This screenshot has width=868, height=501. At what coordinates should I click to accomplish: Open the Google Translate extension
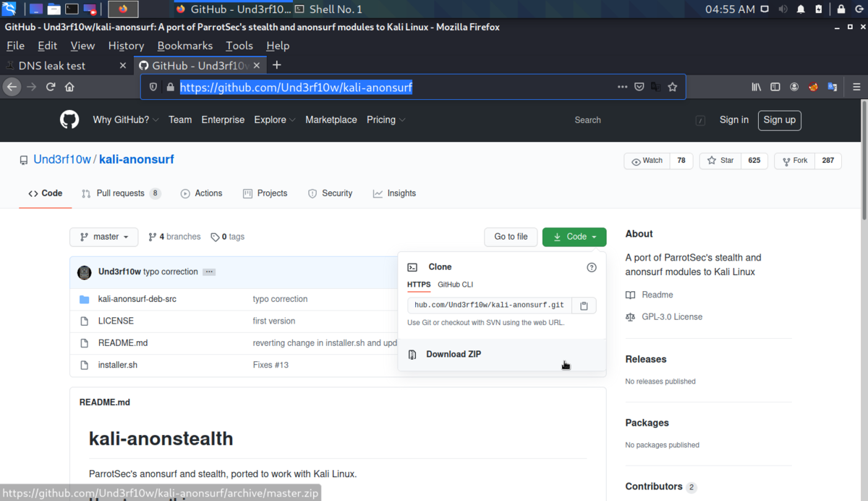tap(832, 87)
